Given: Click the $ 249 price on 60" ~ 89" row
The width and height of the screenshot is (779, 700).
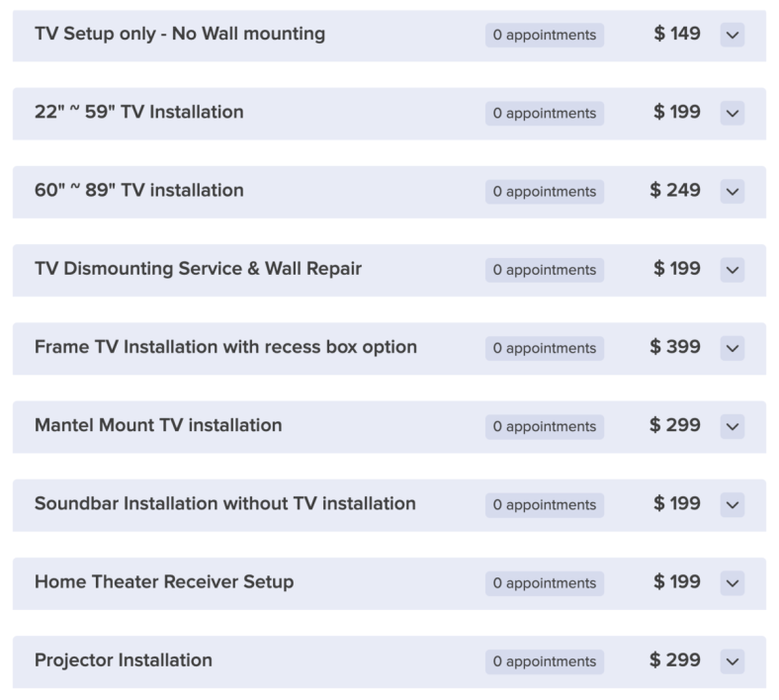Looking at the screenshot, I should pyautogui.click(x=675, y=190).
